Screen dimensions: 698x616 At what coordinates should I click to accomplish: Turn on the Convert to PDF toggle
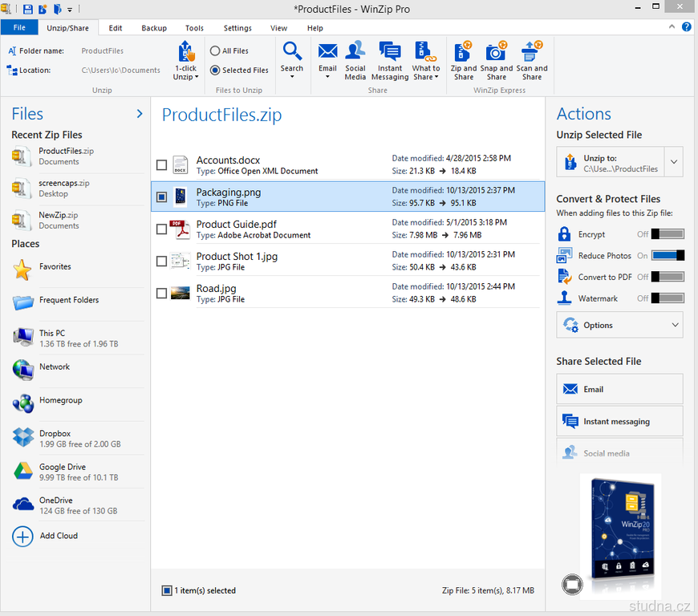668,277
